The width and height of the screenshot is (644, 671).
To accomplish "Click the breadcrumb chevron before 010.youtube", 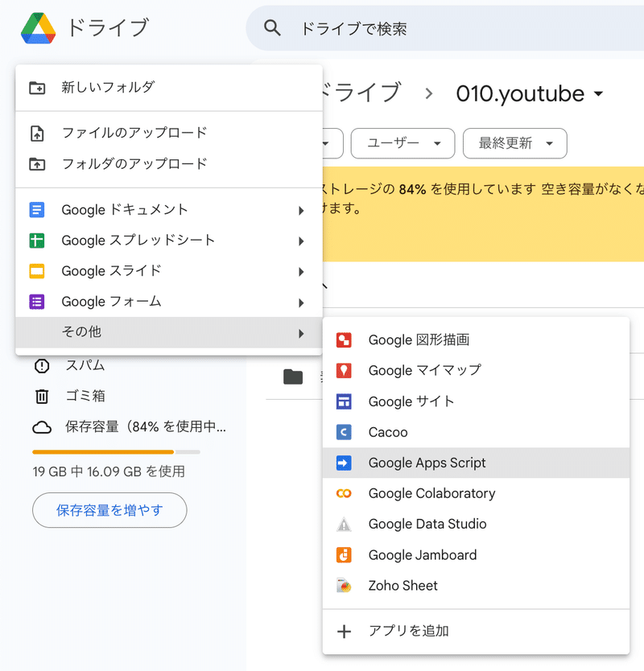I will coord(428,93).
